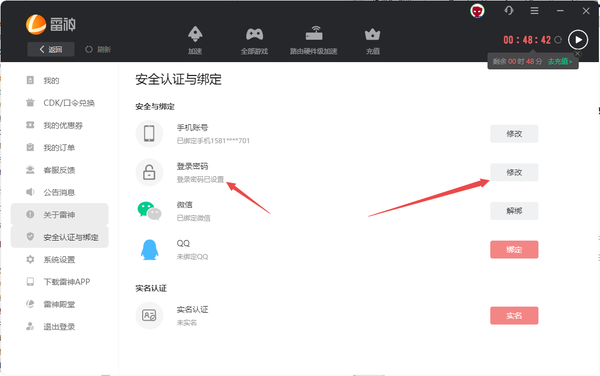The height and width of the screenshot is (376, 600).
Task: Click the 我的 sidebar profile icon
Action: tap(30, 80)
